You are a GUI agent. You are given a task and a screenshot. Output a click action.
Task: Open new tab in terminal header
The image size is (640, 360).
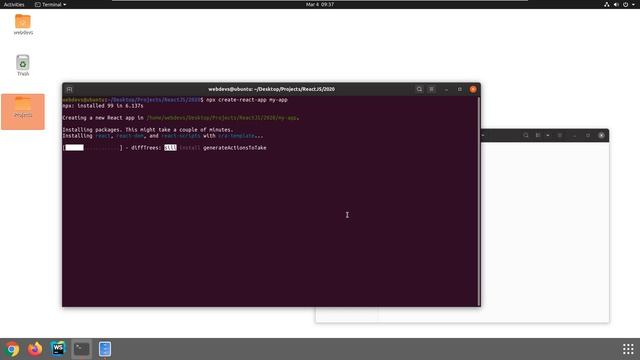[x=69, y=89]
